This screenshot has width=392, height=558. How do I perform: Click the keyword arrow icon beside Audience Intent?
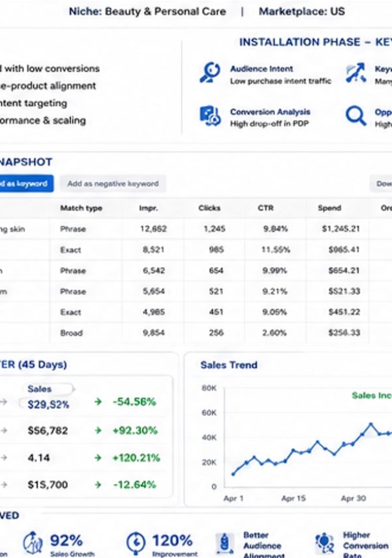tap(356, 72)
